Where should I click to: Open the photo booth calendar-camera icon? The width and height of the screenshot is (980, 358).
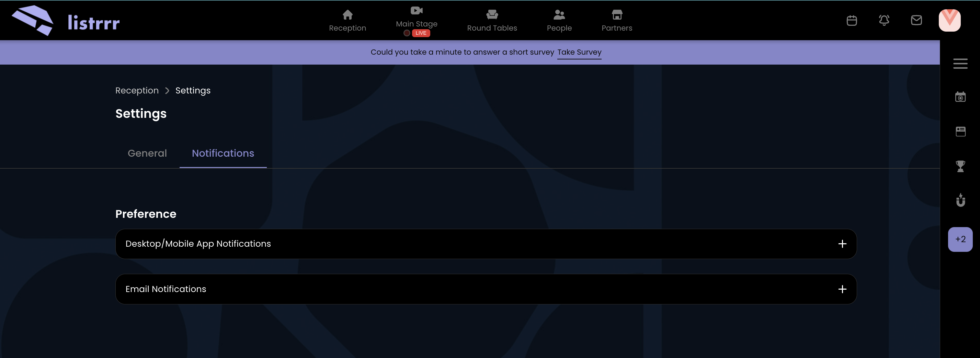(x=960, y=97)
